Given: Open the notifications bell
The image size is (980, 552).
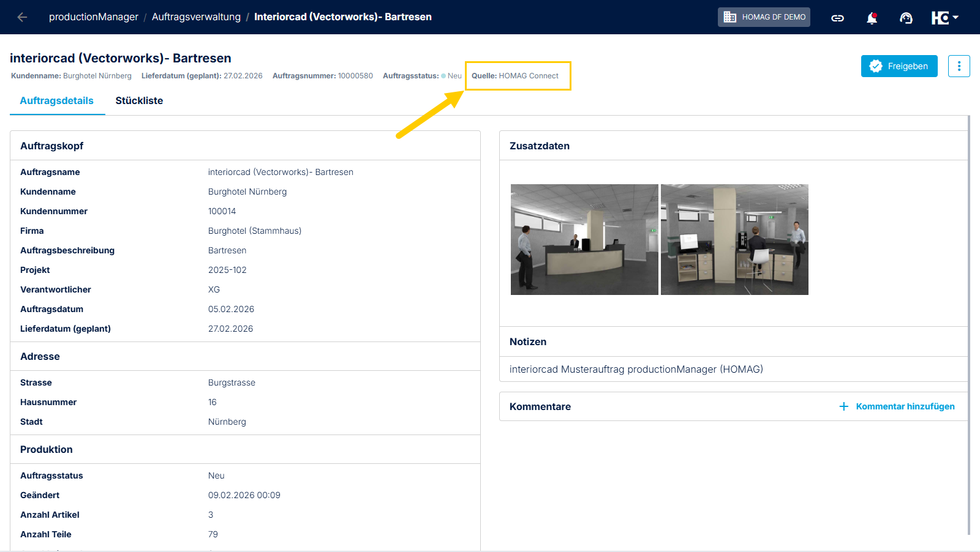Looking at the screenshot, I should click(x=872, y=18).
